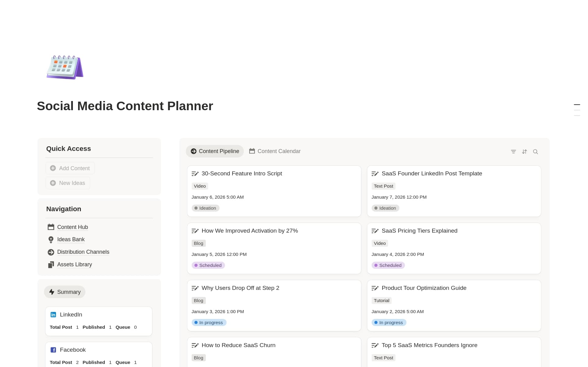Open the Content Hub link
The width and height of the screenshot is (588, 367).
[x=73, y=227]
